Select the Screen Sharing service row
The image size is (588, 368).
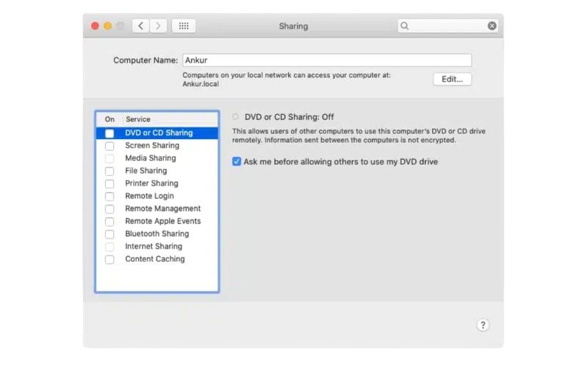pos(157,145)
